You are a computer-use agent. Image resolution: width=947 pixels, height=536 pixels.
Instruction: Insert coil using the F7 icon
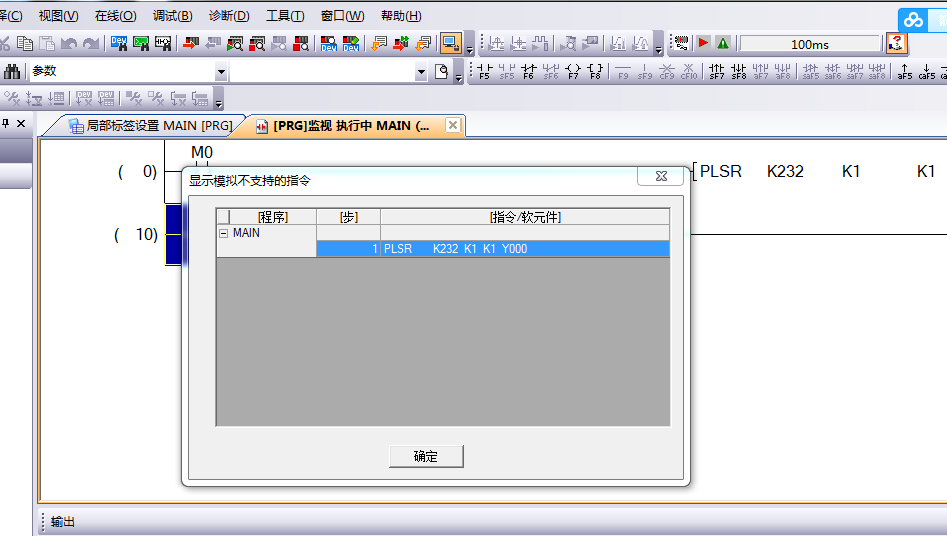pos(573,72)
